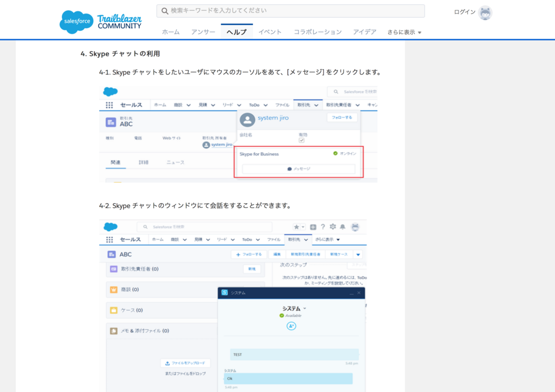Click the ファイルをアップロード button

click(185, 363)
